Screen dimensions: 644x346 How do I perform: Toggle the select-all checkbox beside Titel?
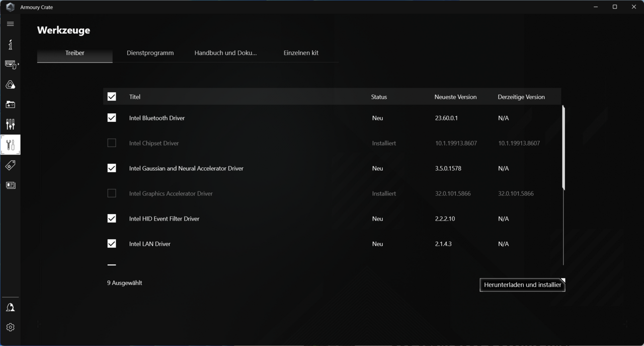pyautogui.click(x=112, y=97)
